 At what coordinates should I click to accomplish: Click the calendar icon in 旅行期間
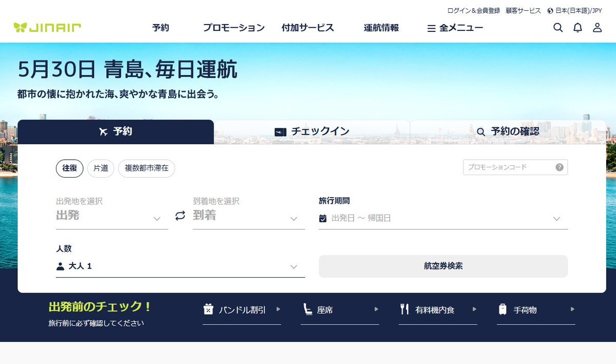323,218
